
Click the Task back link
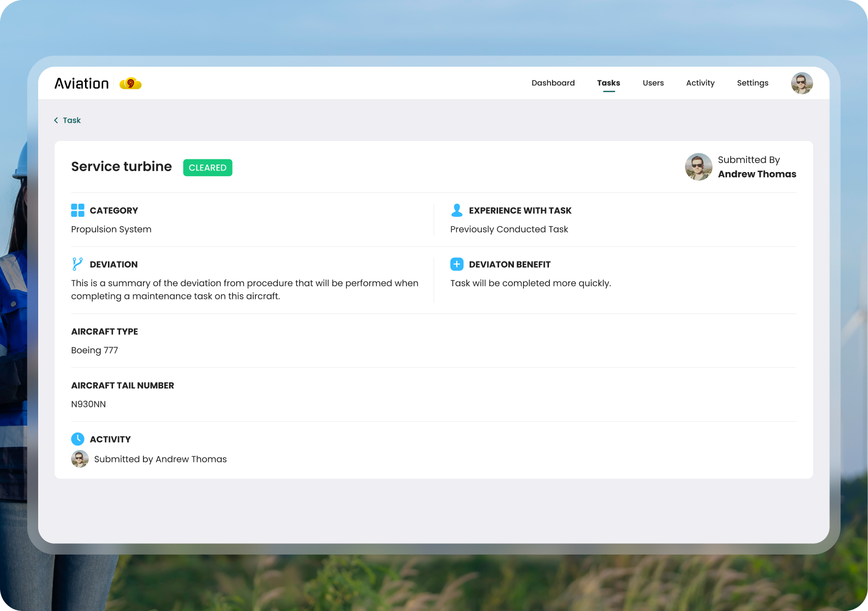click(x=72, y=121)
